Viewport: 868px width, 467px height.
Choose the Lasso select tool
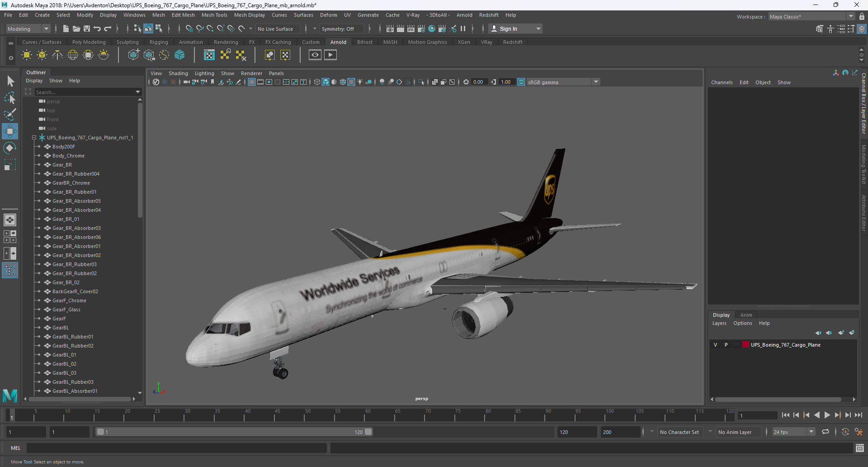(x=10, y=98)
